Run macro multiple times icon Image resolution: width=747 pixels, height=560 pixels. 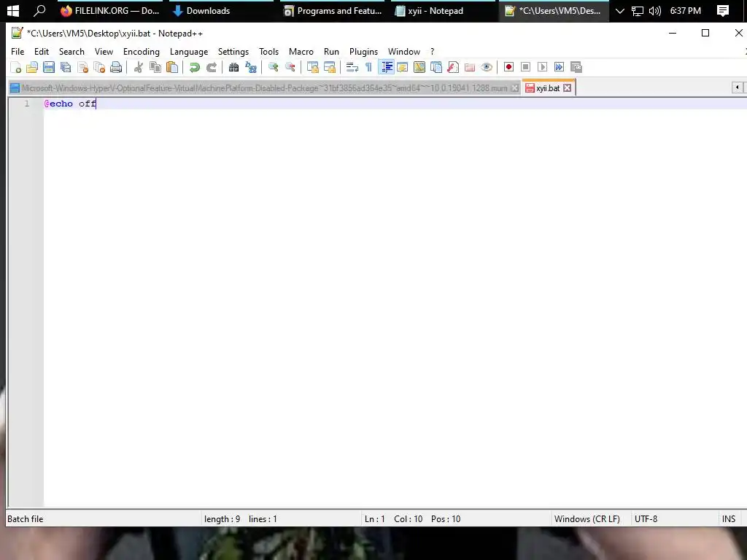click(560, 67)
